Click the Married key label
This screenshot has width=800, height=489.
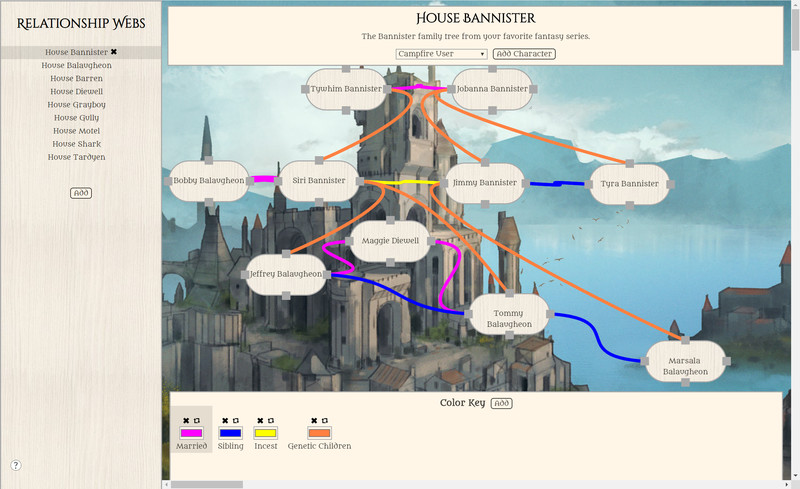tap(191, 446)
